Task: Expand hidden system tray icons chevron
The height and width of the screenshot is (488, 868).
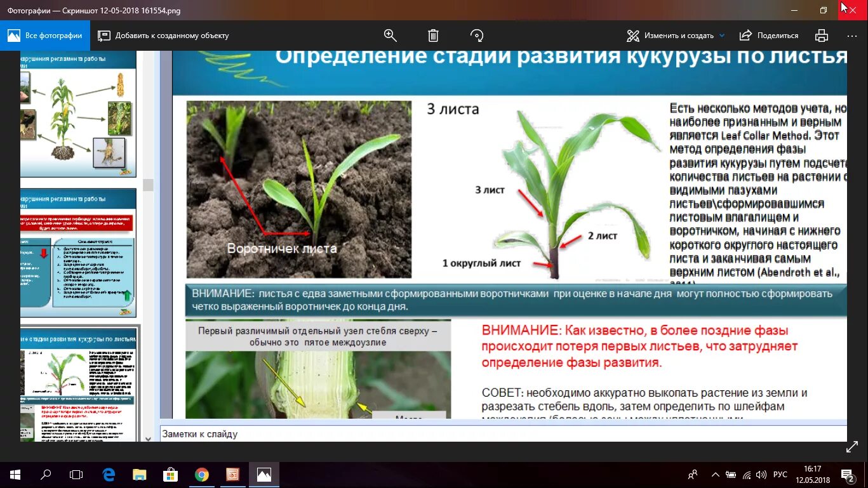Action: point(716,474)
